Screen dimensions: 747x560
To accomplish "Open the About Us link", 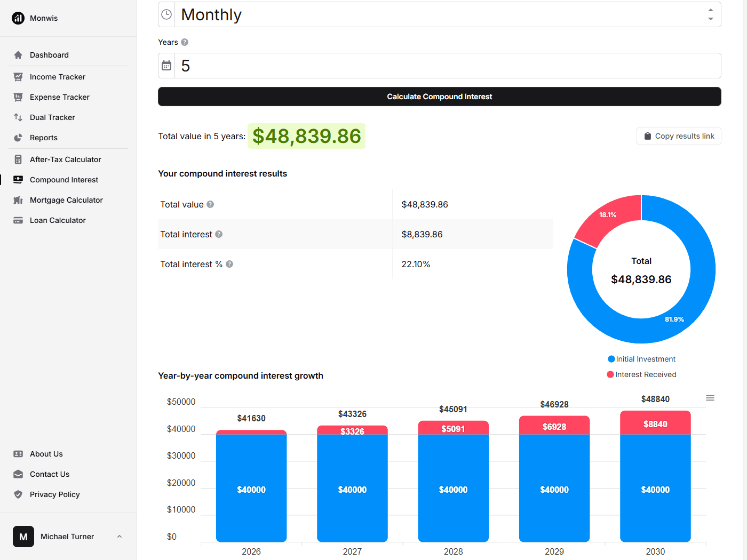I will [x=68, y=454].
